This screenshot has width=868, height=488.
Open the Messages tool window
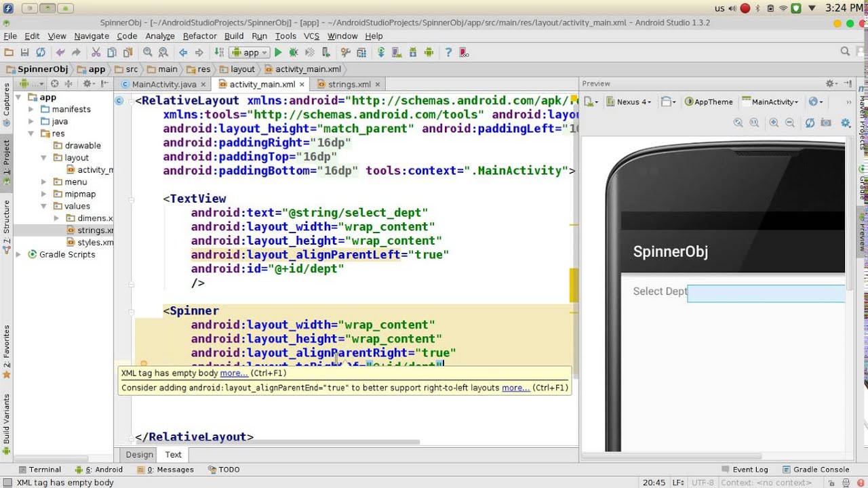(165, 469)
